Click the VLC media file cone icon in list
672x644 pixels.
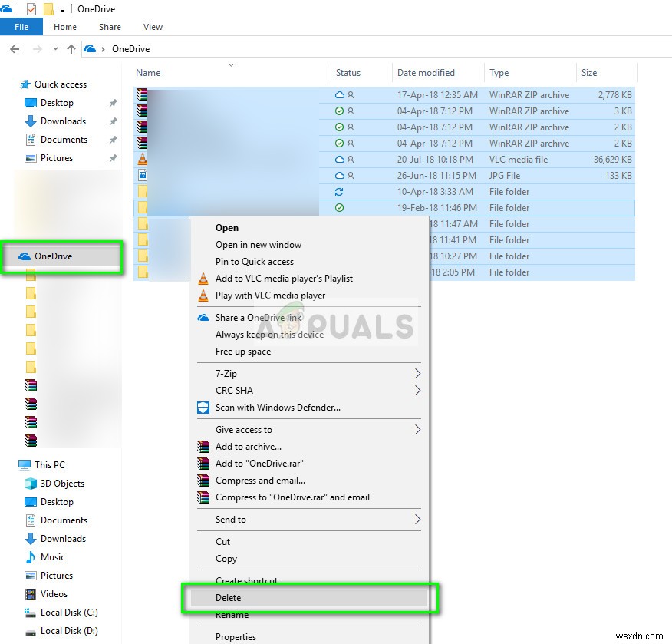click(142, 159)
